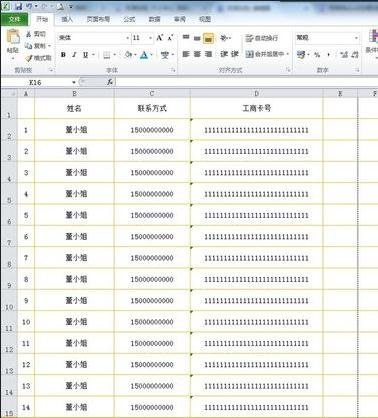
Task: Switch to the Home (开始) tab
Action: (x=42, y=19)
